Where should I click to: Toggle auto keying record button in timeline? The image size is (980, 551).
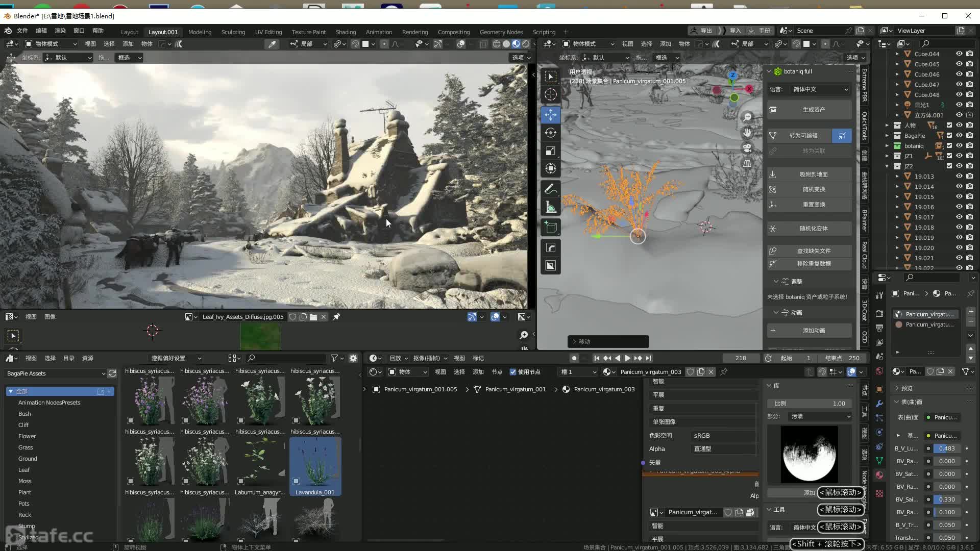point(574,358)
